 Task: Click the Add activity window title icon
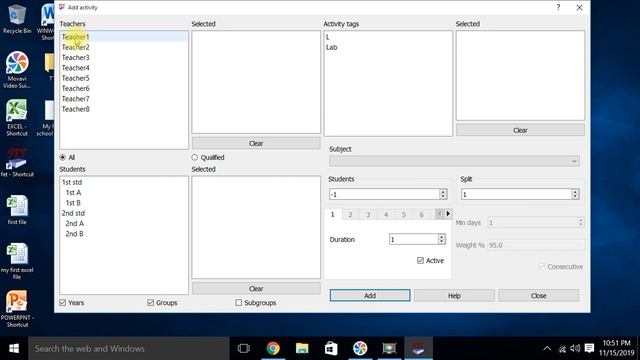62,7
